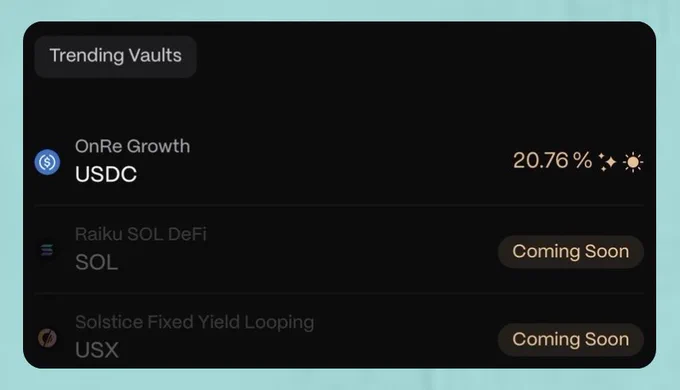Click the SOL asset label
The image size is (680, 390).
pos(97,262)
